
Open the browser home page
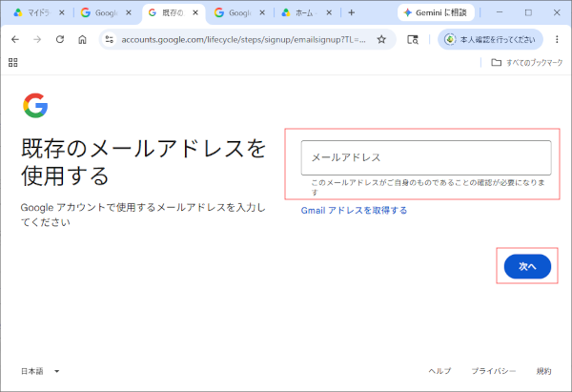coord(82,39)
